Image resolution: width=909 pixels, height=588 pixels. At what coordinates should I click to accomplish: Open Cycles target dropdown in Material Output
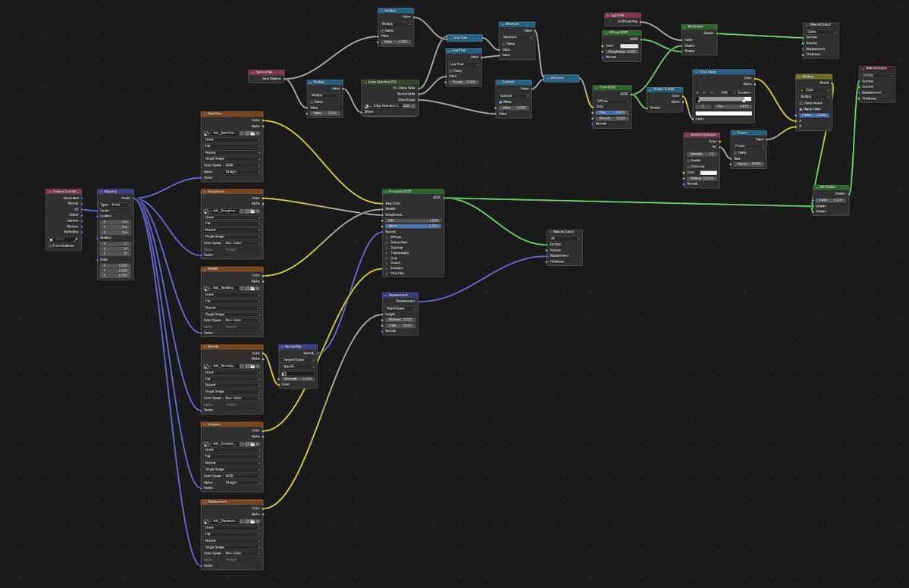point(820,31)
